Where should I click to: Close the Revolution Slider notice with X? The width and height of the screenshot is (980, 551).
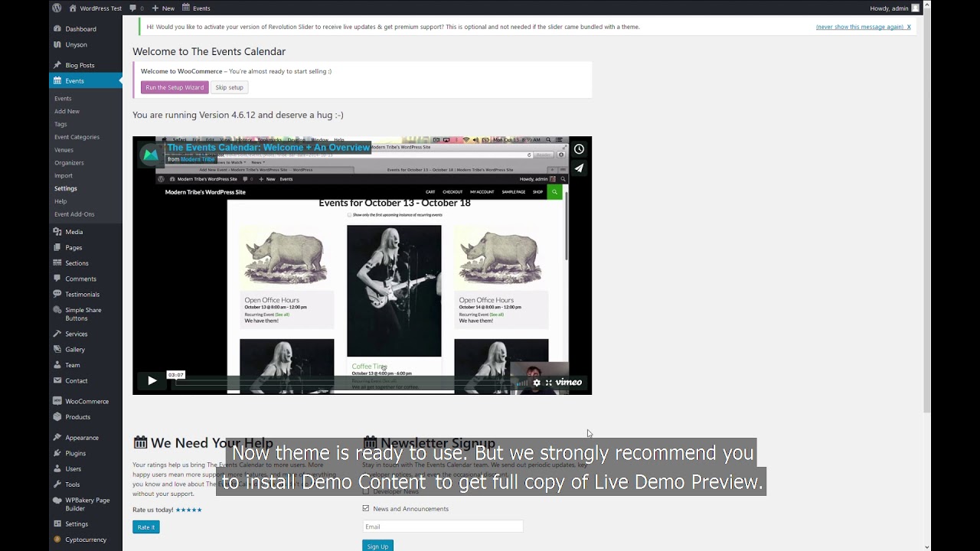click(x=909, y=27)
